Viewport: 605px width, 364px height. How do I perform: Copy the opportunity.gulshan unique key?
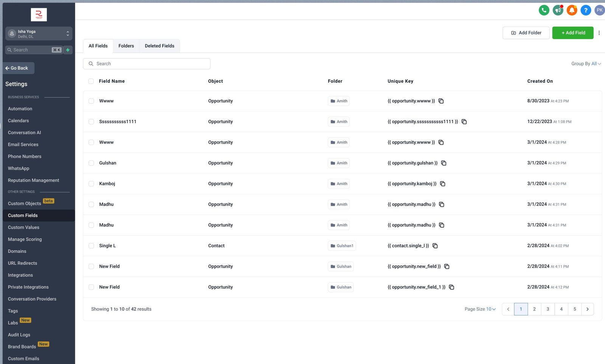click(x=444, y=163)
